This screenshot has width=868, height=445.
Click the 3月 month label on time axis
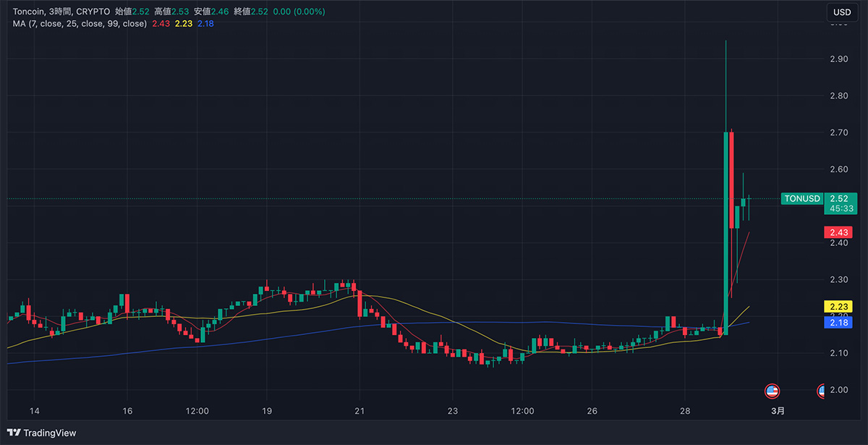[778, 411]
